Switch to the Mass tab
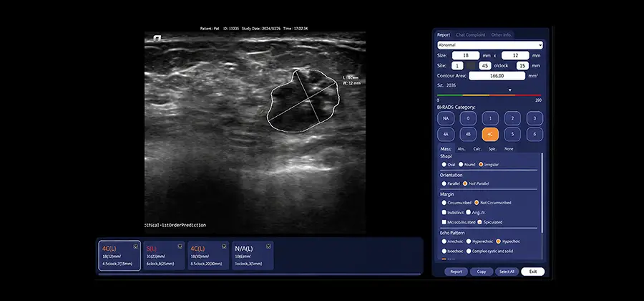Viewport: 644px width, 301px height. coord(446,149)
